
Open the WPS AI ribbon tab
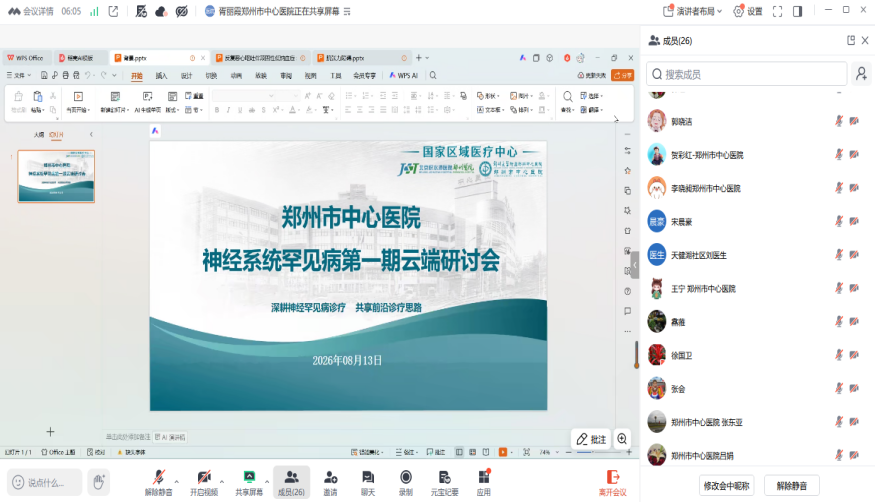click(403, 75)
